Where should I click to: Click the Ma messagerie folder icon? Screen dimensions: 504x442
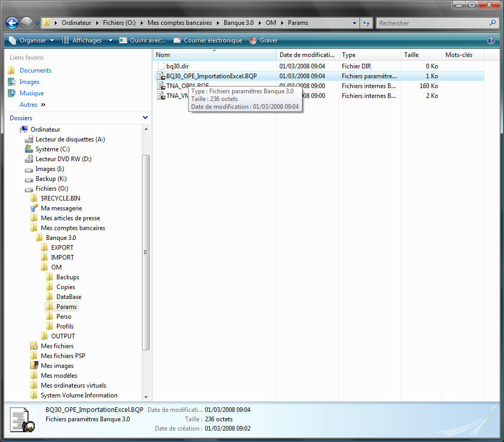[34, 208]
